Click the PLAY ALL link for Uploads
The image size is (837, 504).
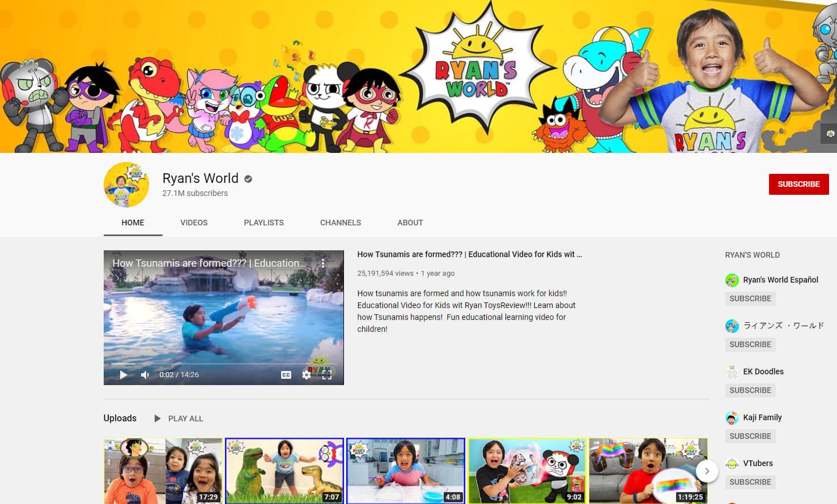coord(185,418)
